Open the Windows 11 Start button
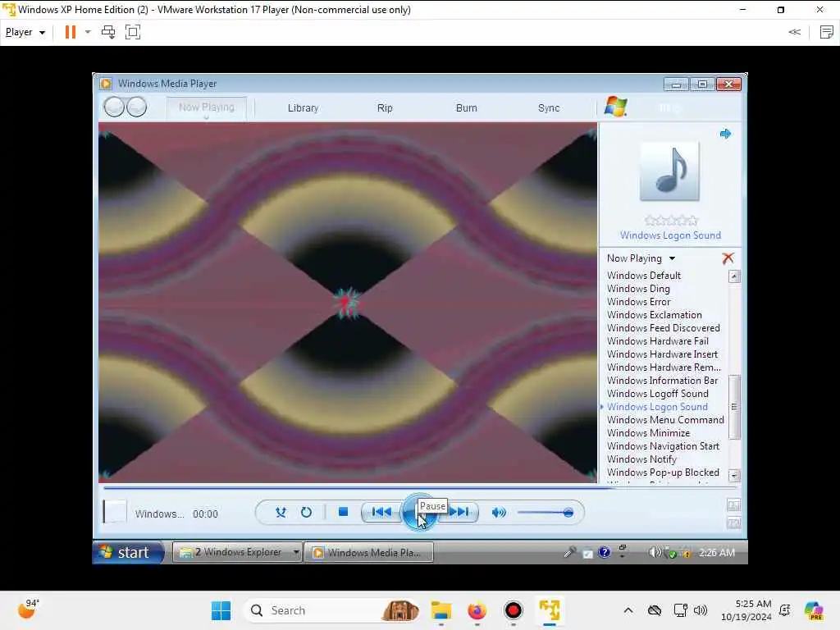Screen dimensions: 840x630 pos(221,610)
